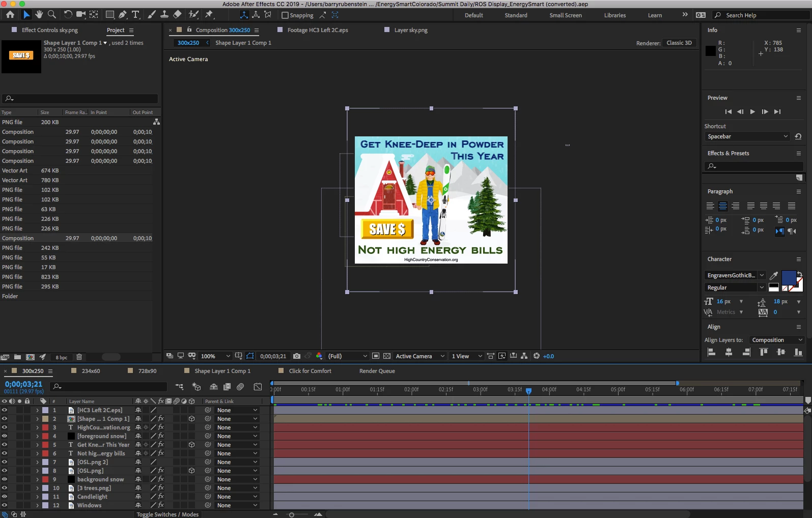
Task: Select the Unified Camera tool
Action: pos(81,15)
